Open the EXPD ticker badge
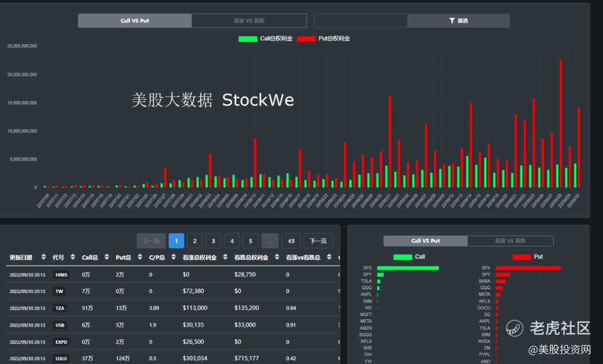 61,342
